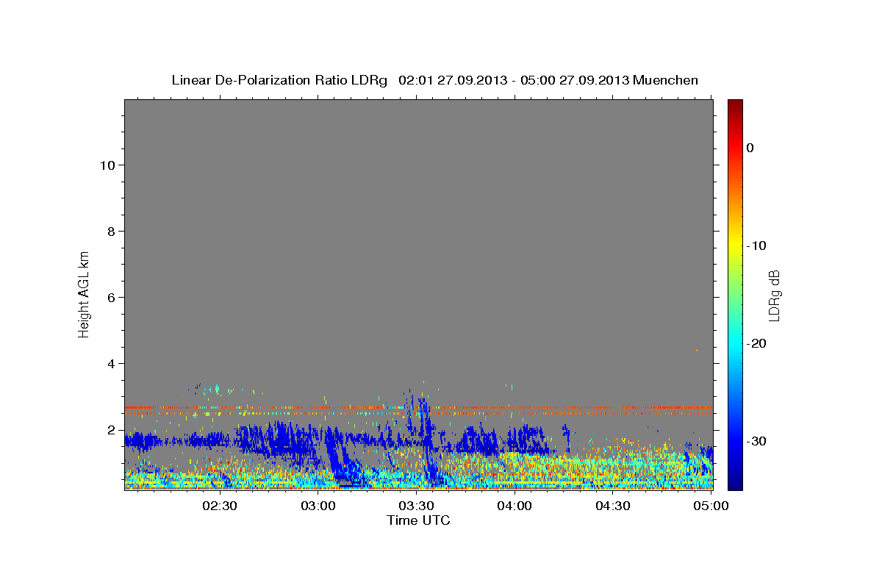Click the 04:30 time tick label
The image size is (882, 588).
612,506
